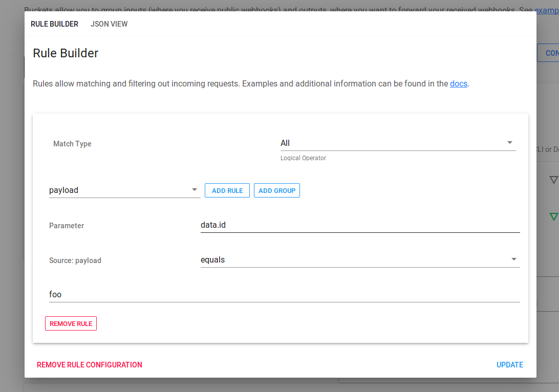This screenshot has width=559, height=392.
Task: Click the REMOVE RULE button
Action: (71, 323)
